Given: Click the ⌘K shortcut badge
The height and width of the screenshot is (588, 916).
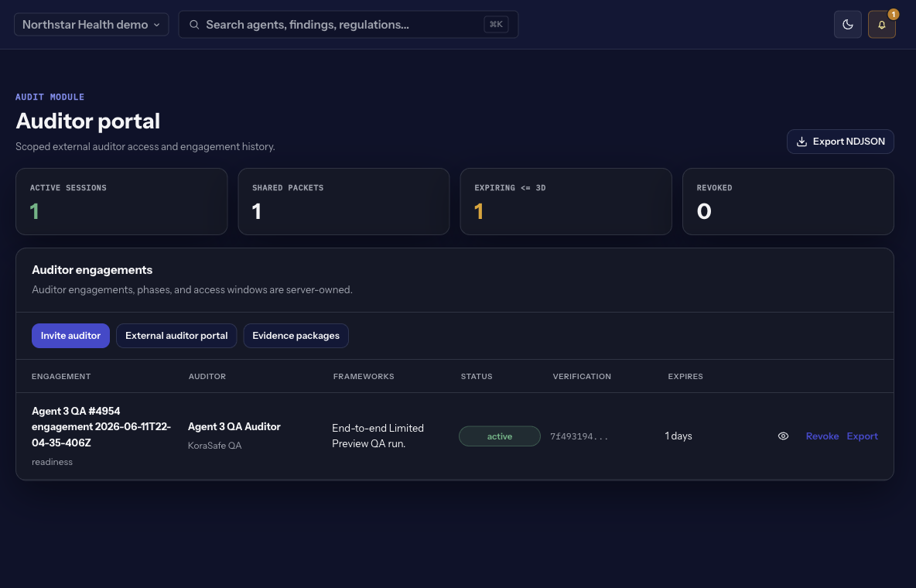Looking at the screenshot, I should (496, 25).
